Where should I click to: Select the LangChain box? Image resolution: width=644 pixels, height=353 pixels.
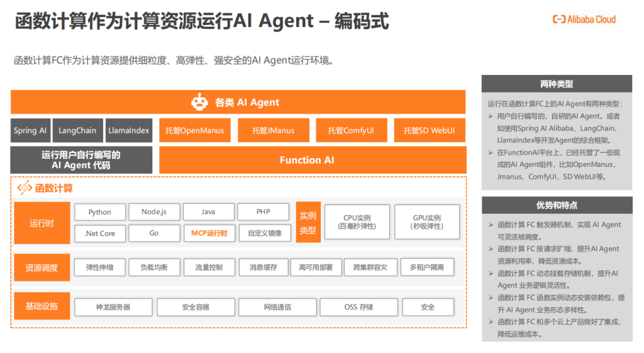pyautogui.click(x=77, y=130)
